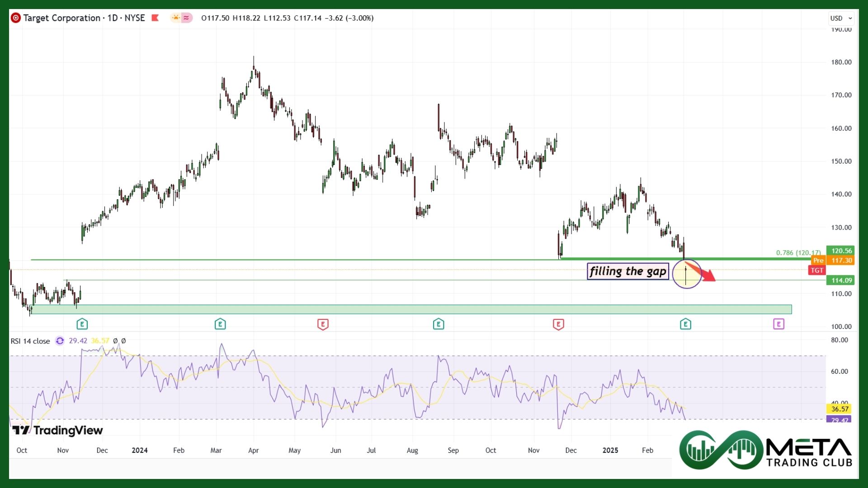Click the 'C117.14' close value in header
868x488 pixels.
(x=307, y=18)
